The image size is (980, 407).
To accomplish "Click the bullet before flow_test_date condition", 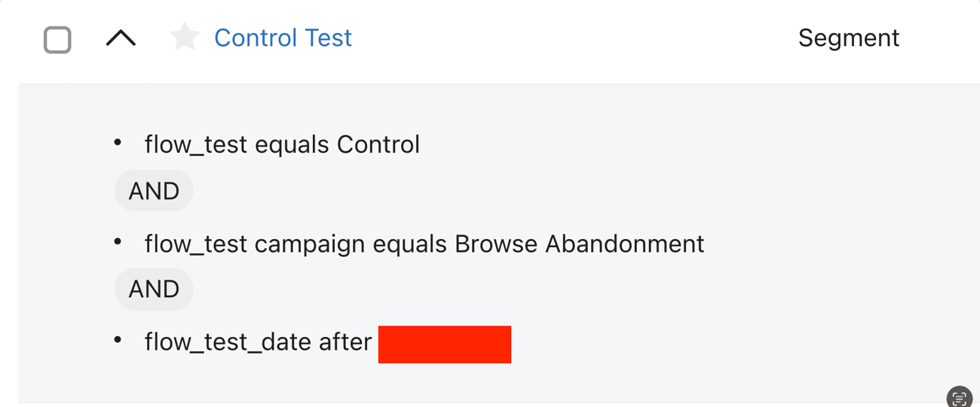I will pyautogui.click(x=118, y=340).
